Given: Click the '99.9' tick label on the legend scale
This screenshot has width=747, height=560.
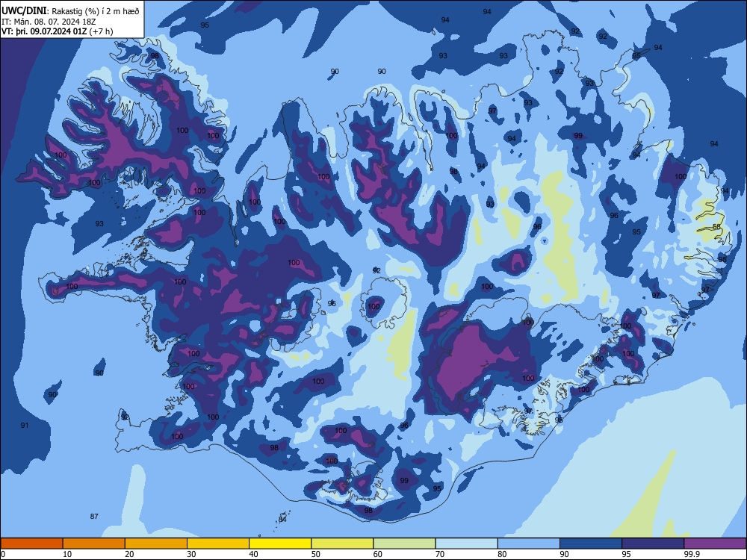Looking at the screenshot, I should click(692, 554).
